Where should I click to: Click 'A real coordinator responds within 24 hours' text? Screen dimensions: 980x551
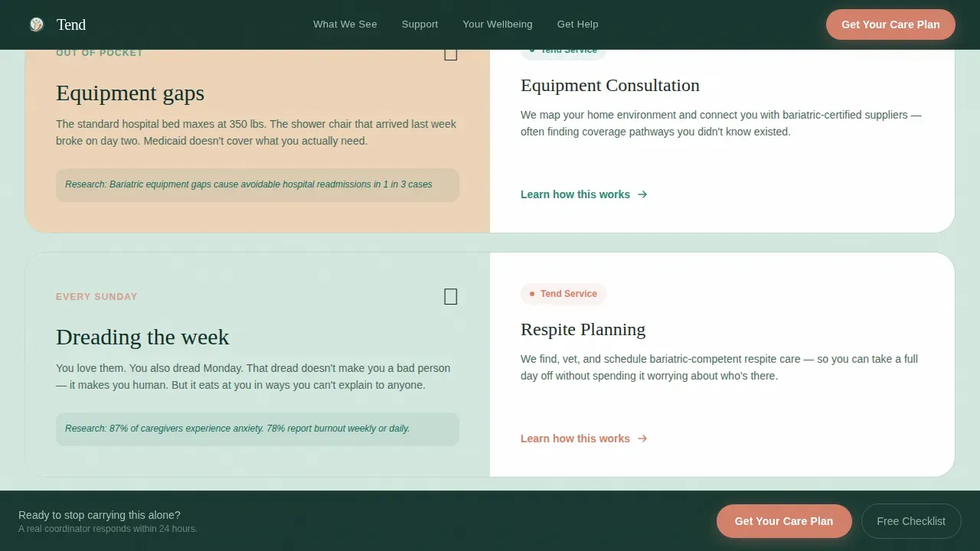[108, 529]
